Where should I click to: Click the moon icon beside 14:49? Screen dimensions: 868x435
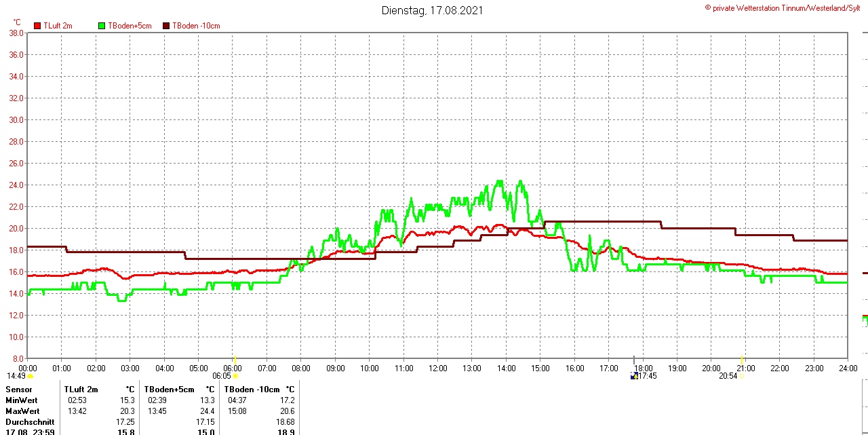coord(31,376)
